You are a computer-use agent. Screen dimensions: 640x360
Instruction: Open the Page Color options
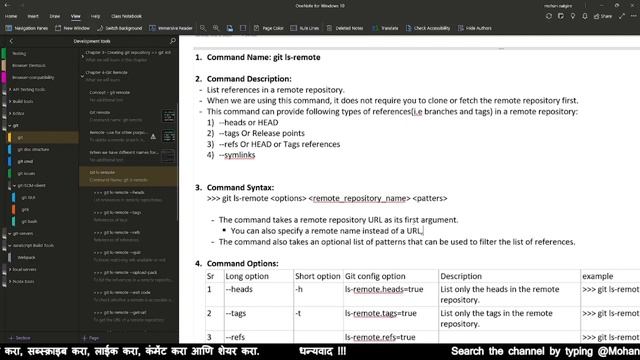pos(268,28)
